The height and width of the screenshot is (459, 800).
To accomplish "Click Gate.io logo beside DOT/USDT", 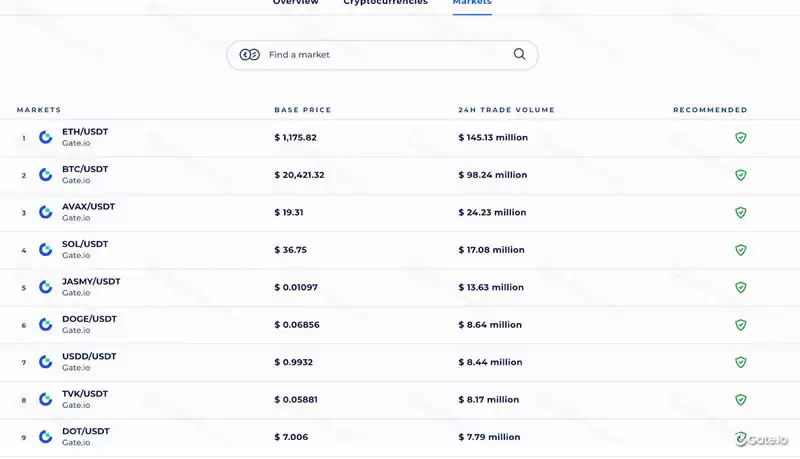I will click(x=45, y=437).
